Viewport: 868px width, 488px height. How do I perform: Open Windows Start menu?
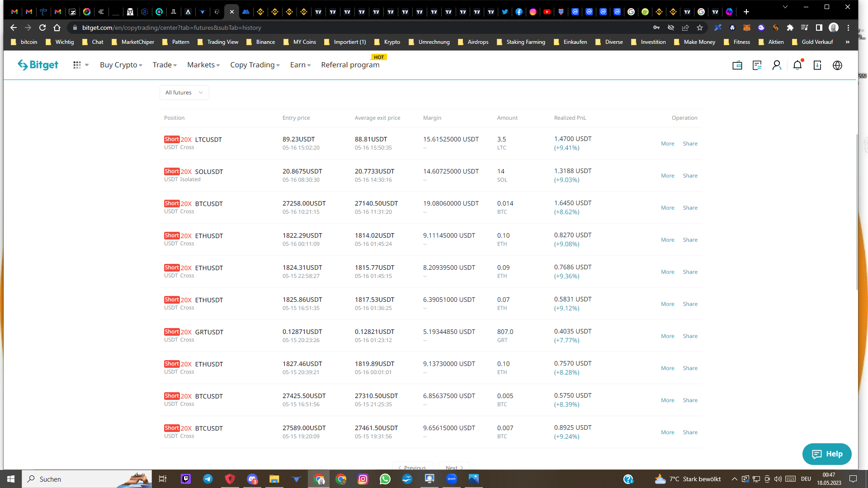pyautogui.click(x=11, y=479)
